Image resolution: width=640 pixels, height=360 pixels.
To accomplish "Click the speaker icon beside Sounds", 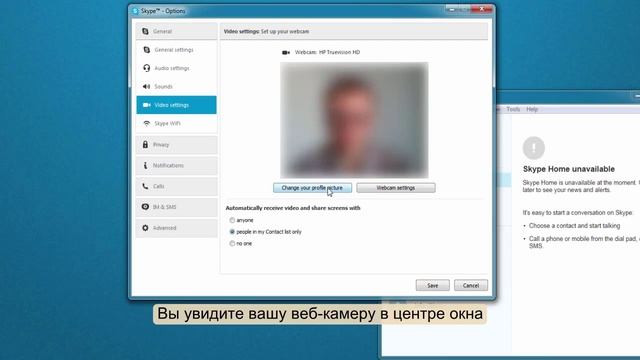I will pos(147,87).
